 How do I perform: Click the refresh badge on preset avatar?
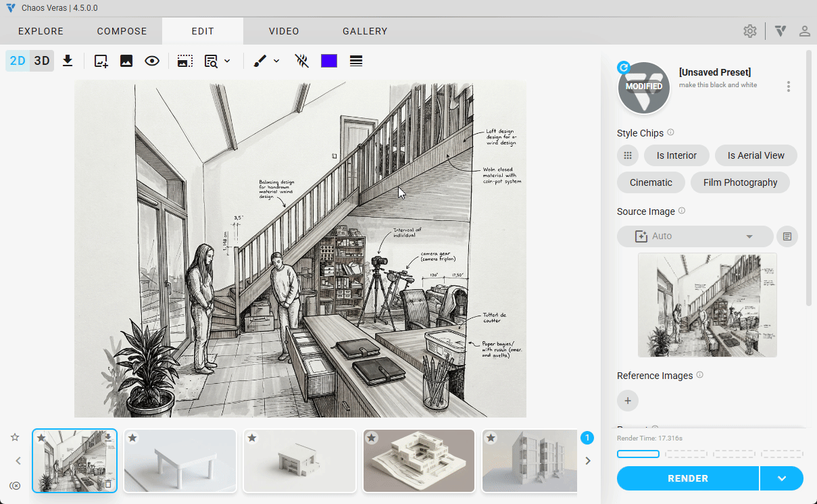click(x=624, y=67)
